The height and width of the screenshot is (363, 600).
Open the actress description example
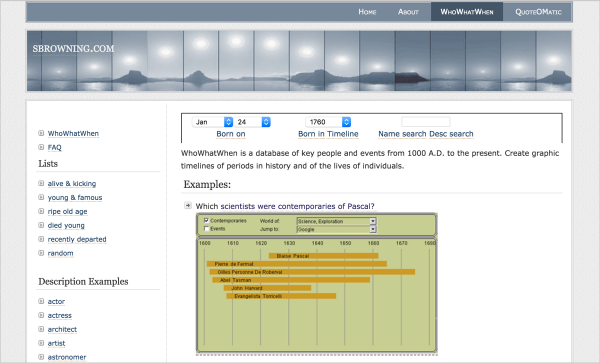(x=60, y=315)
